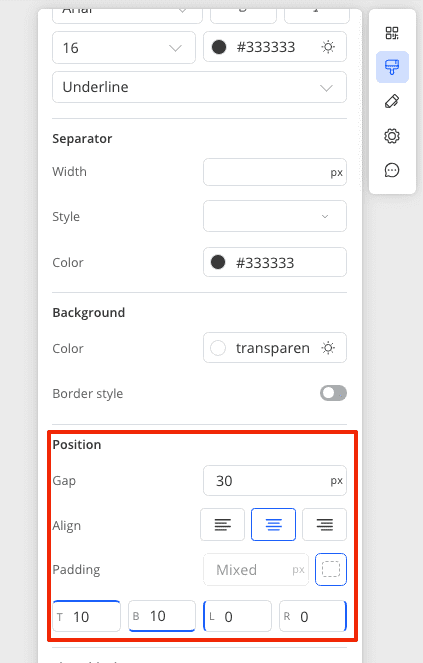The width and height of the screenshot is (423, 663).
Task: Click the Separator color #333333 swatch
Action: (x=218, y=263)
